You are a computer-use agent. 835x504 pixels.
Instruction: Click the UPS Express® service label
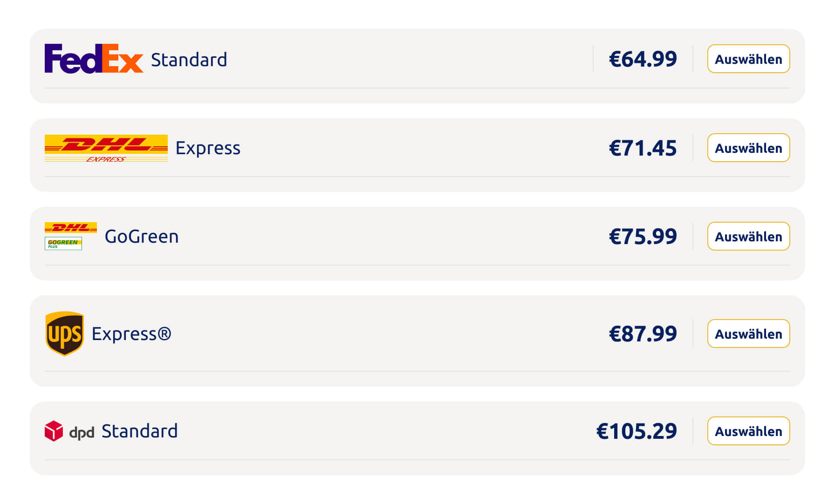pos(131,334)
